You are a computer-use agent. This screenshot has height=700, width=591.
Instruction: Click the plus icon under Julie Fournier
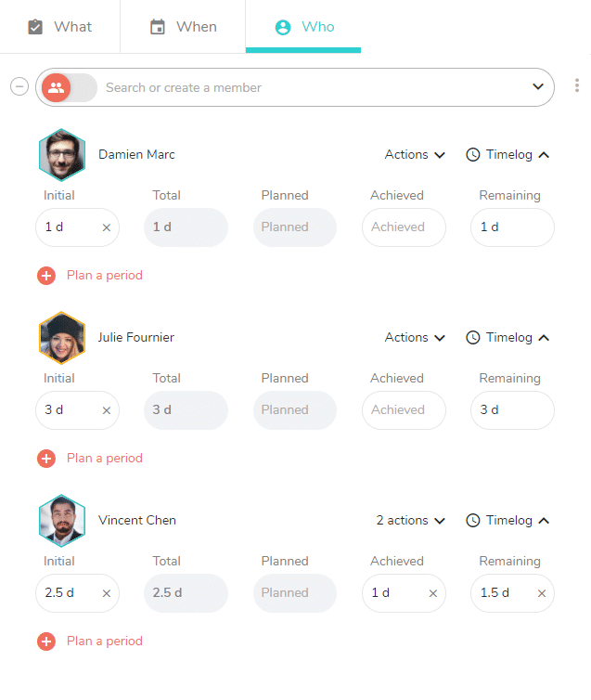click(x=46, y=459)
